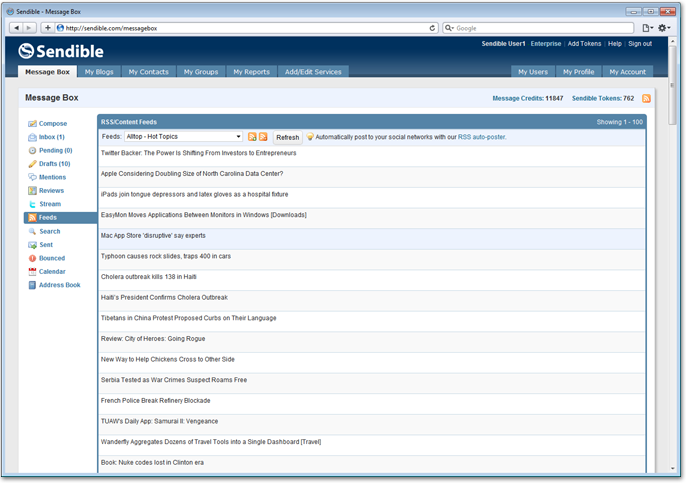Open the browser page menu icon

(647, 28)
